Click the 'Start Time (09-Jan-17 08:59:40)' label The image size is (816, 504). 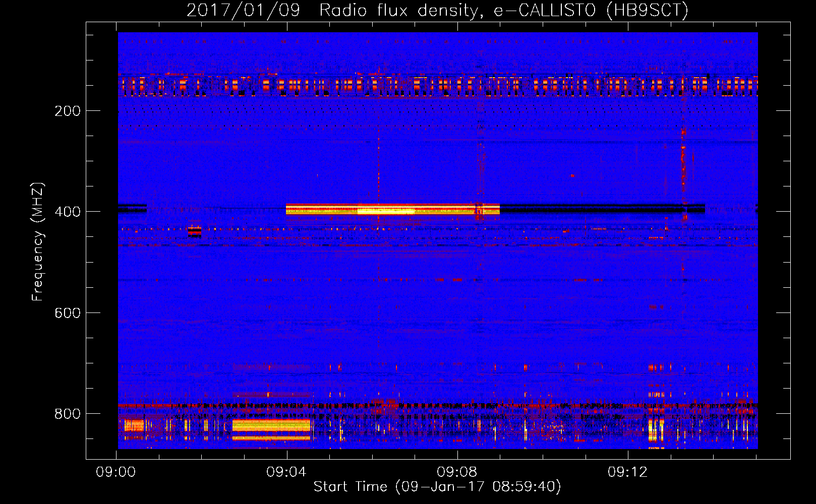tap(437, 486)
